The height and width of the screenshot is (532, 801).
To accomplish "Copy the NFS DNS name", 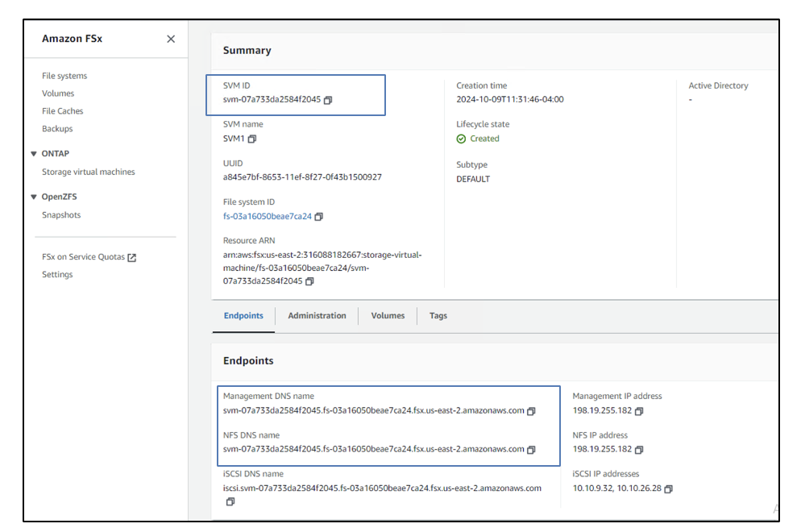I will point(531,450).
